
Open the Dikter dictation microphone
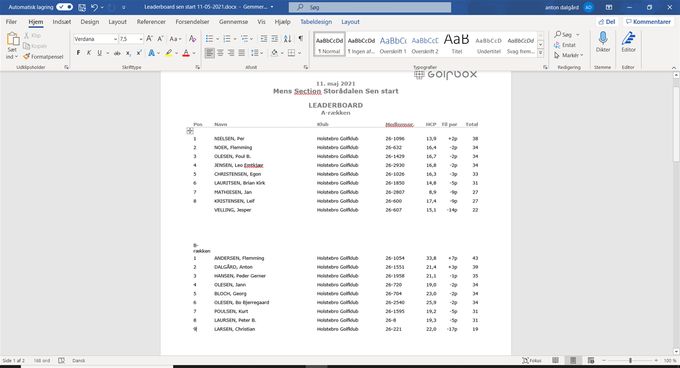click(603, 42)
